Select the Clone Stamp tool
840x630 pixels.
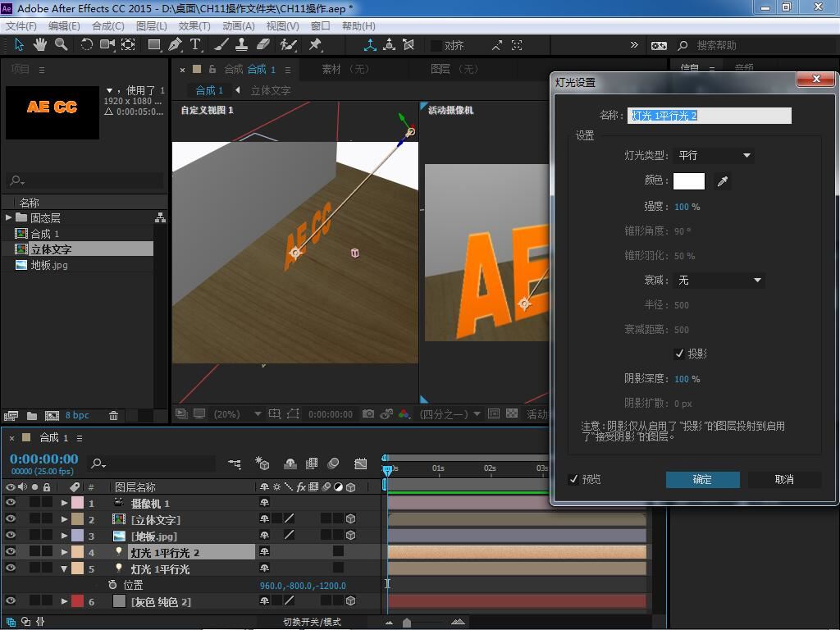[242, 45]
